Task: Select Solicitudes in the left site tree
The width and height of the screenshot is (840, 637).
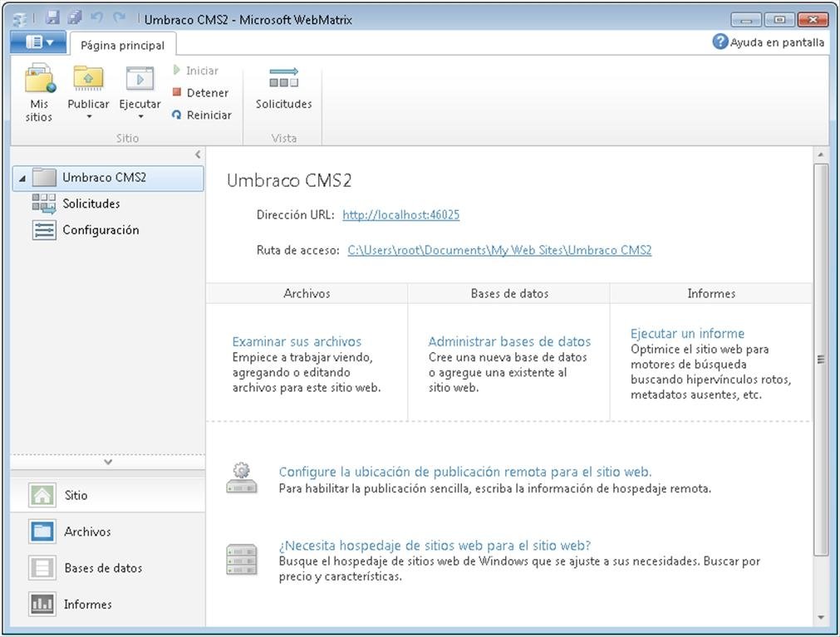Action: (x=91, y=203)
